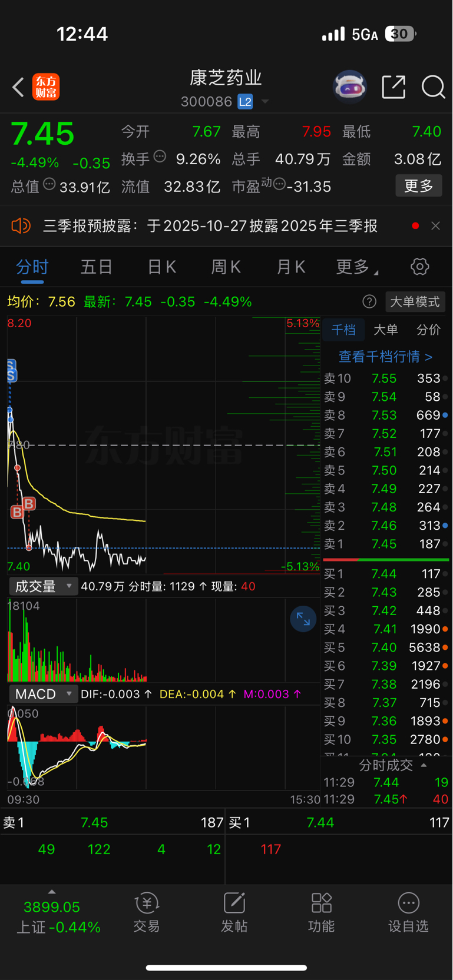This screenshot has height=980, width=453.
Task: Expand the 上证 index bar arrow
Action: coord(52,892)
